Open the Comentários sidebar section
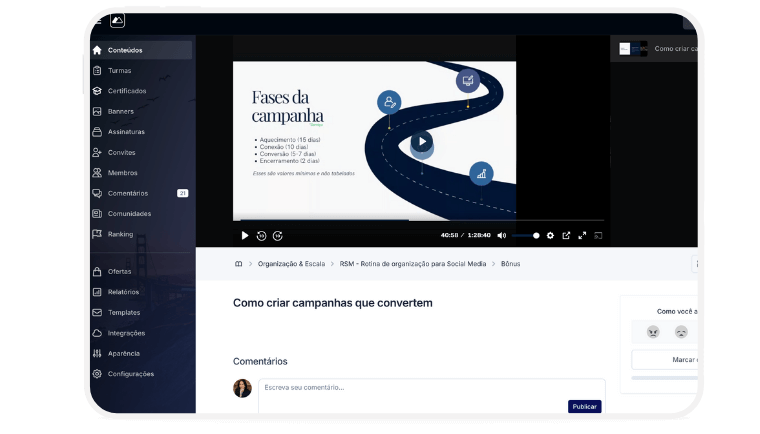Viewport: 760px width, 434px height. [127, 193]
